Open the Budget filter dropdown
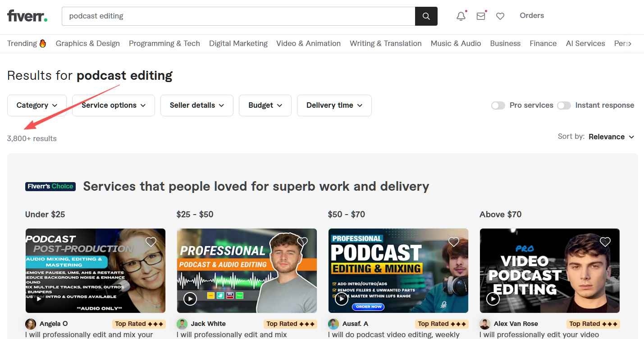This screenshot has width=644, height=339. click(265, 105)
